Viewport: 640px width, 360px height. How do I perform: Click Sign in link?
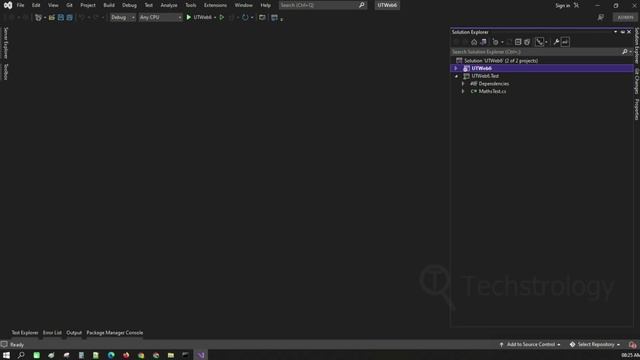point(562,5)
